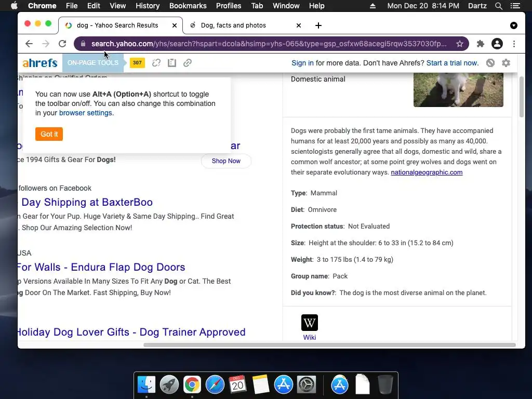This screenshot has height=399, width=532.
Task: Open the Bookmarks menu
Action: (x=188, y=6)
